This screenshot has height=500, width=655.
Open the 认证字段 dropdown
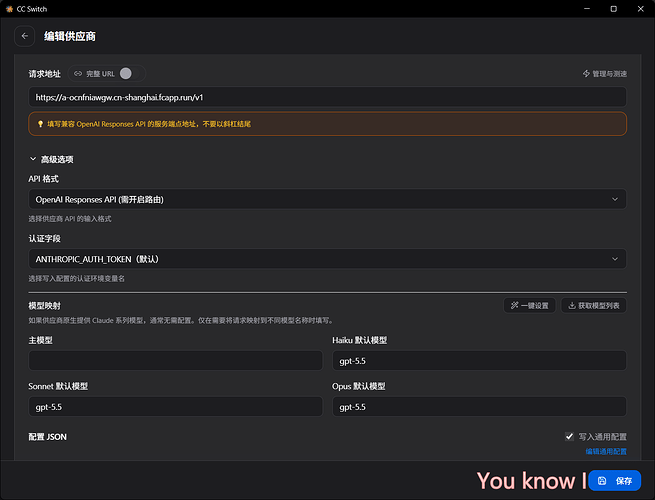327,259
